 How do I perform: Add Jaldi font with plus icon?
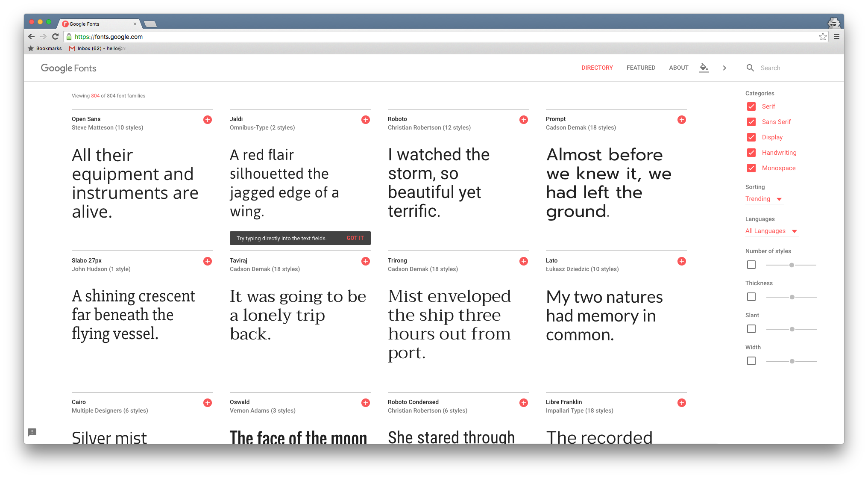click(x=366, y=120)
